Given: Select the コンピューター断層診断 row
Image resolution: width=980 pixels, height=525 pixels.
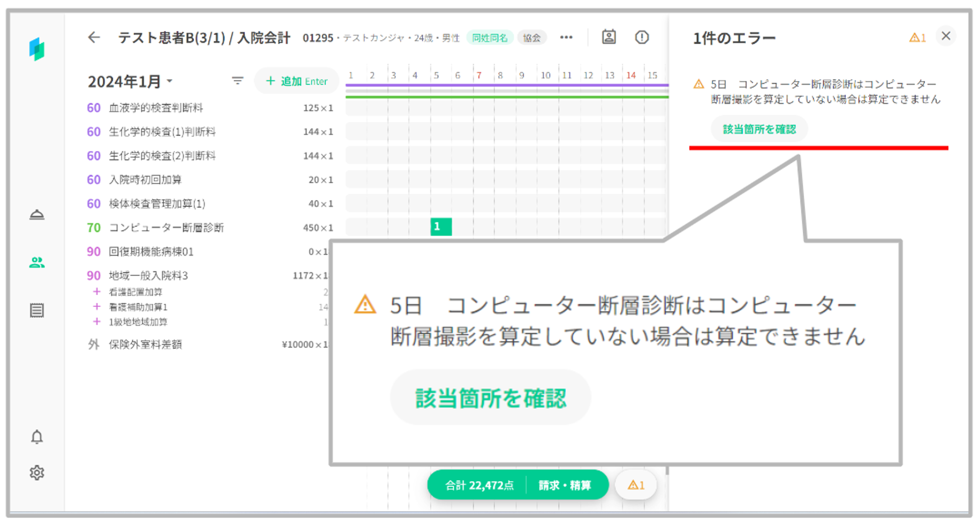Looking at the screenshot, I should [x=210, y=227].
